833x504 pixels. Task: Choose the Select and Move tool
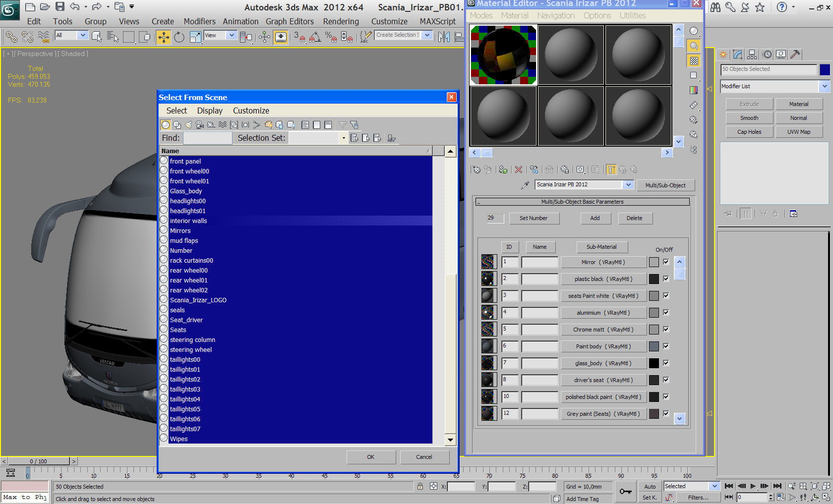coord(163,37)
